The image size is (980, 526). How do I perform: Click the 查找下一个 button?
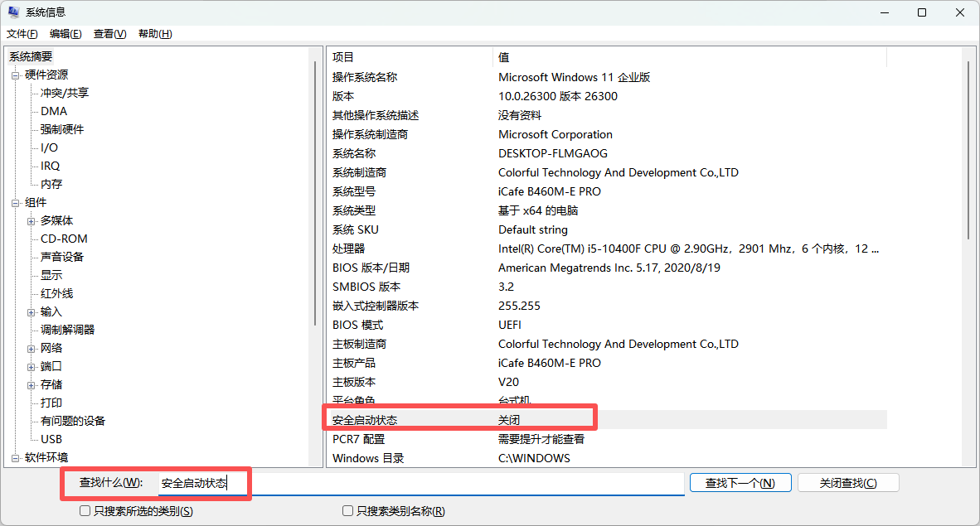740,483
